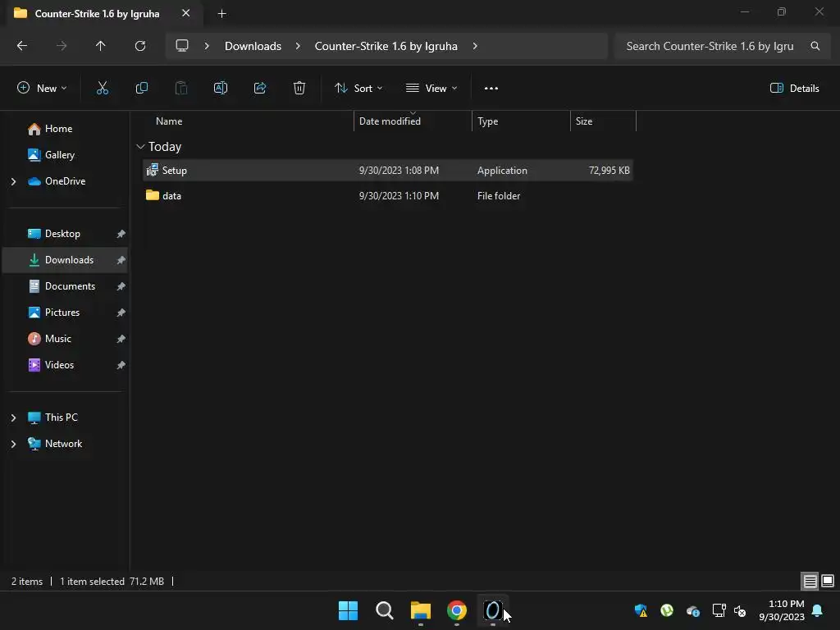840x630 pixels.
Task: Click the Share icon in toolbar
Action: 260,89
